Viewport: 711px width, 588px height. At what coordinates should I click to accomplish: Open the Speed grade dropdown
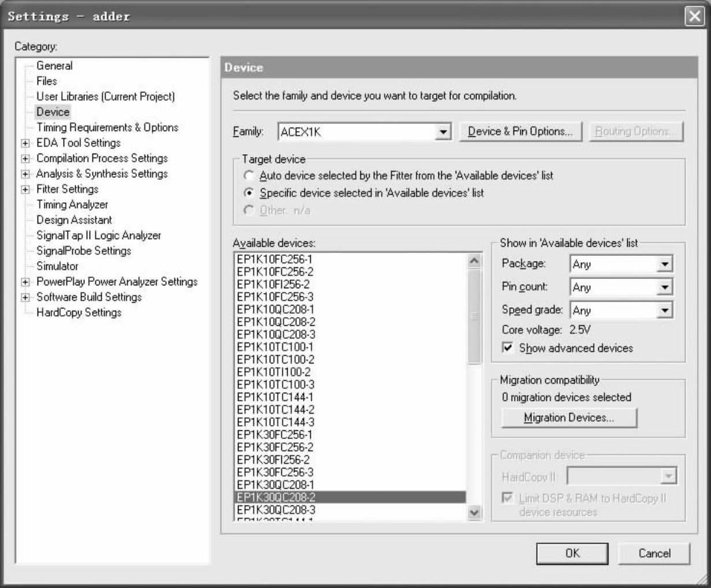pyautogui.click(x=665, y=311)
